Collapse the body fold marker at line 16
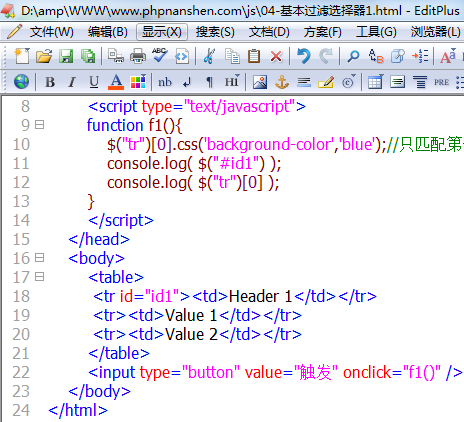The width and height of the screenshot is (464, 422). pyautogui.click(x=40, y=258)
